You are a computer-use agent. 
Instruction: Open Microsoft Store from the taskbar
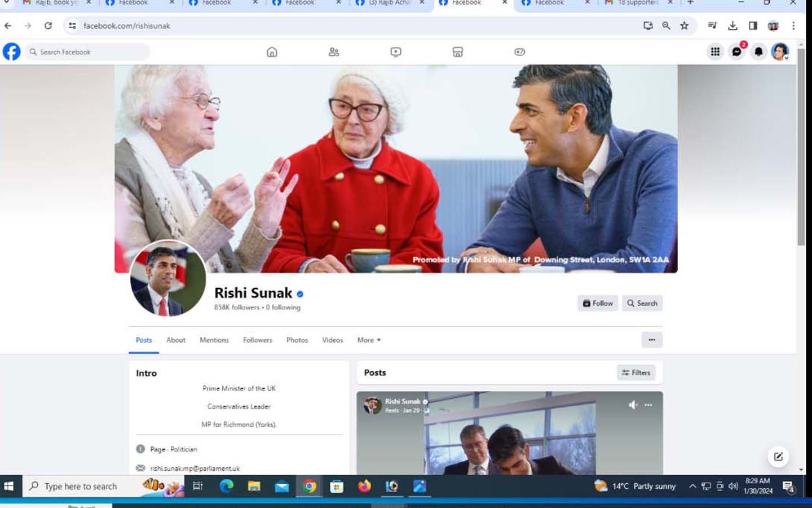(x=337, y=486)
